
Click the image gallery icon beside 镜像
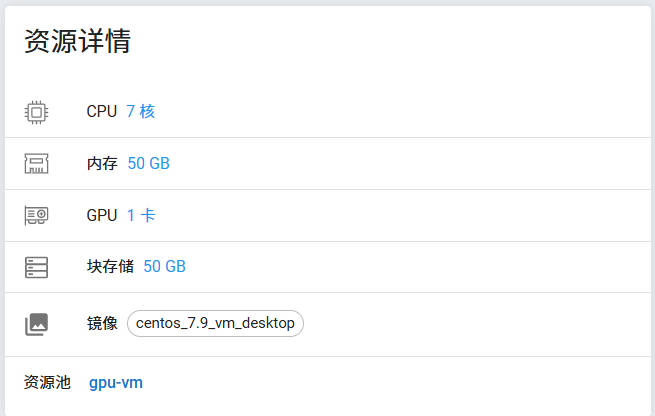(x=36, y=324)
